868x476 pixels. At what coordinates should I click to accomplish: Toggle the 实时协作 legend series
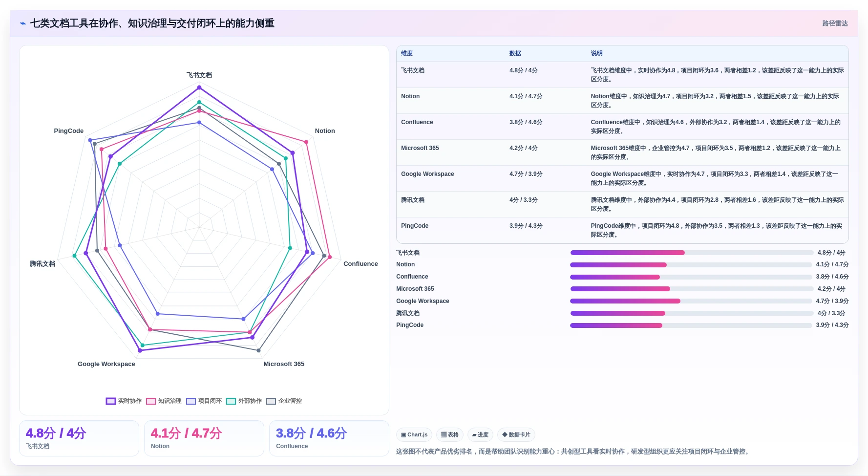click(x=124, y=401)
